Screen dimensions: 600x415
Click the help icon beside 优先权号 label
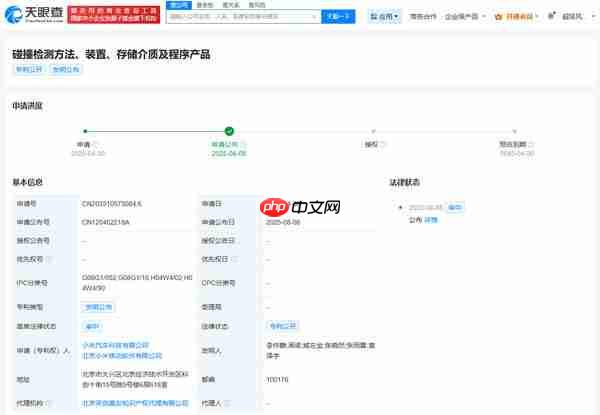coord(49,259)
